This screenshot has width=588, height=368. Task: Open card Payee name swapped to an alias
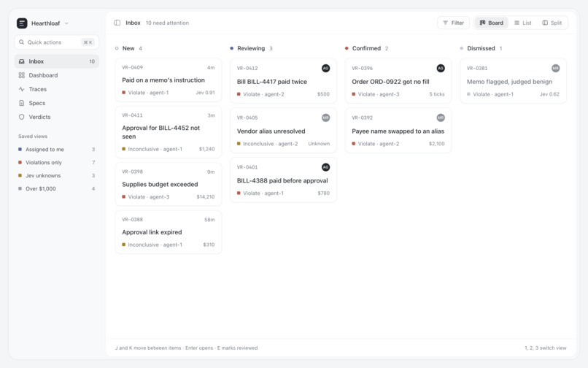pos(398,131)
